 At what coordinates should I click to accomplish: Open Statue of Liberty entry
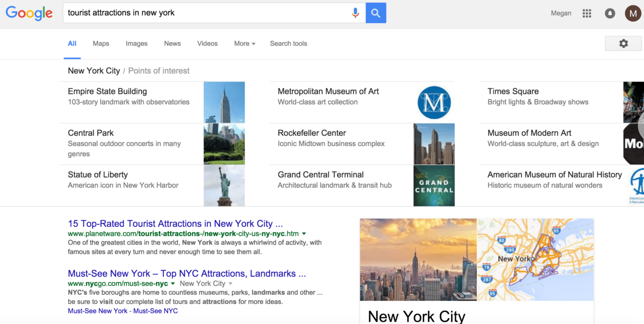(98, 175)
